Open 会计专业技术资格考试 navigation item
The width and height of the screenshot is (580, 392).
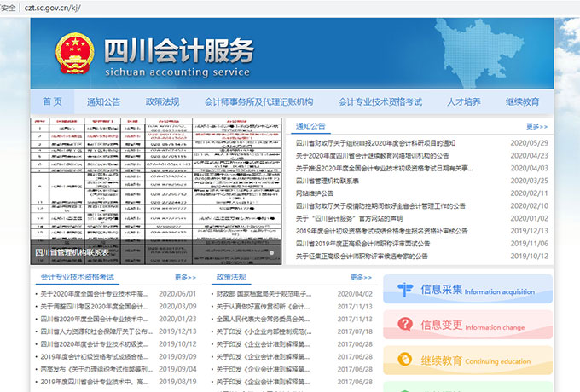(x=380, y=101)
